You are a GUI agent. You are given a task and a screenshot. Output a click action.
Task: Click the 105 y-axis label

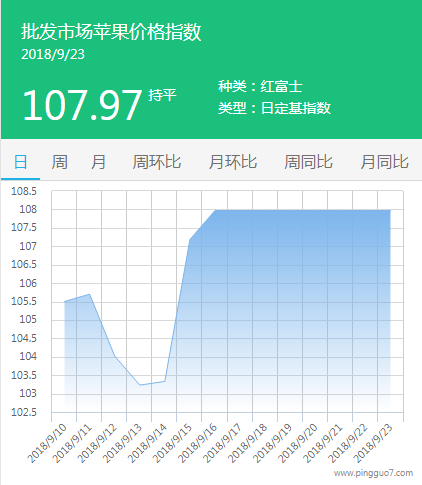pyautogui.click(x=28, y=320)
